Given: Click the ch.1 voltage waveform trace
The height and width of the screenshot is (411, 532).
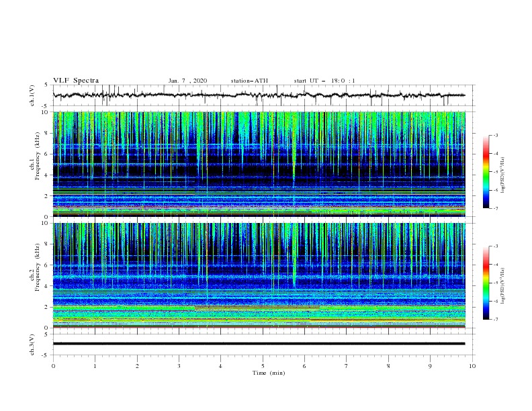Looking at the screenshot, I should coord(259,95).
